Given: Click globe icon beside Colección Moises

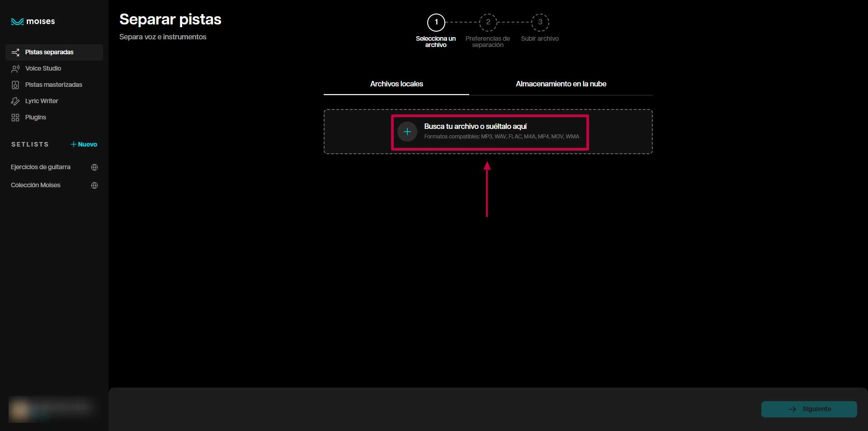Looking at the screenshot, I should tap(94, 185).
